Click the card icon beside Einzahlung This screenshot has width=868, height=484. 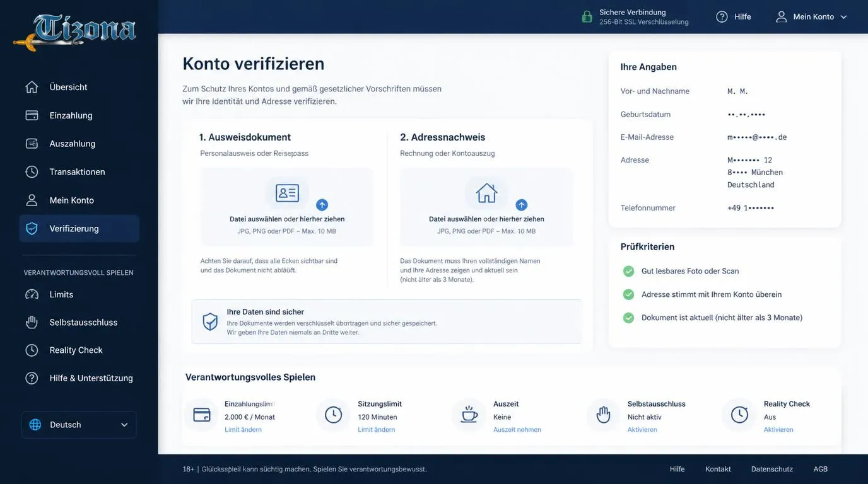[x=32, y=115]
